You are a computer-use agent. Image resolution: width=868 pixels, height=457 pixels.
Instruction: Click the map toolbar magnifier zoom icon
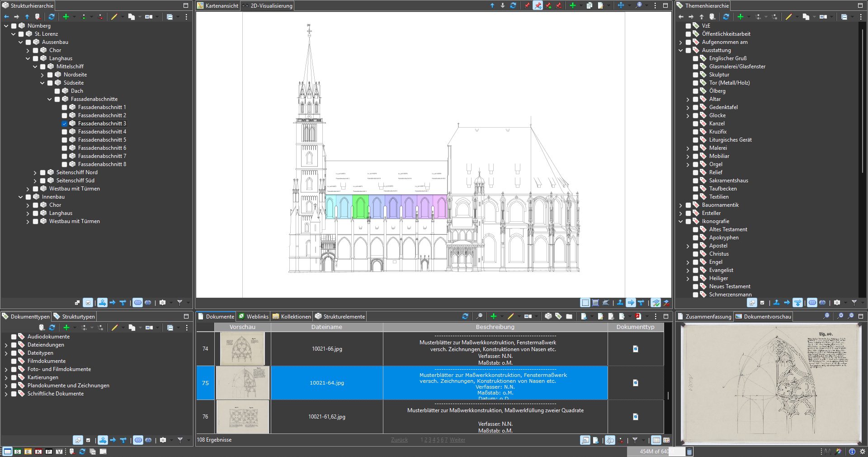(x=638, y=5)
